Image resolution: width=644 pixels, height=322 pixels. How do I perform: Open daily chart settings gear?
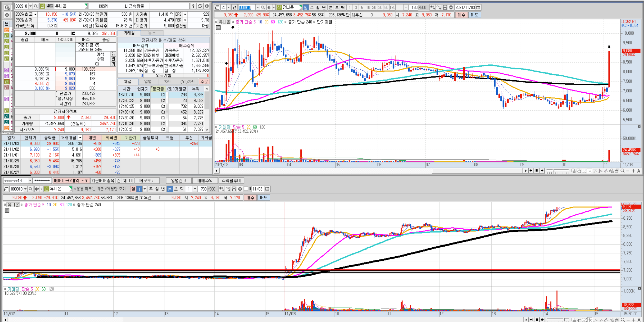[x=451, y=7]
